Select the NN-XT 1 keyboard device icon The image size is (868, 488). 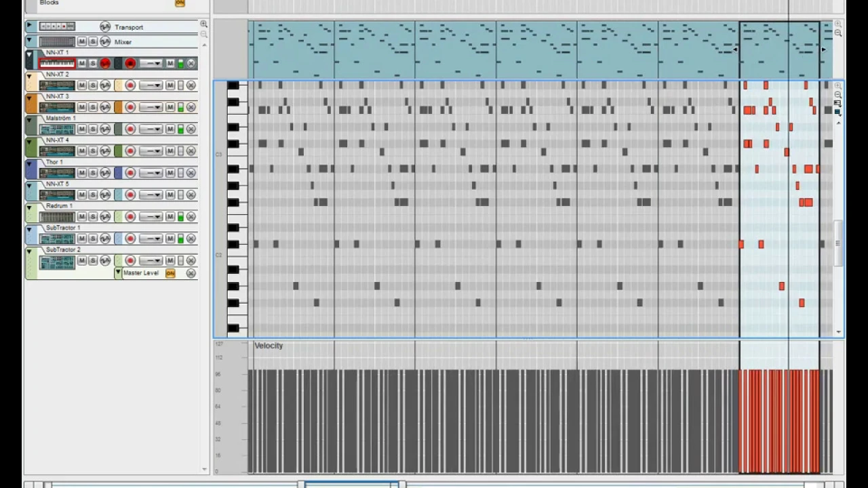(x=57, y=64)
